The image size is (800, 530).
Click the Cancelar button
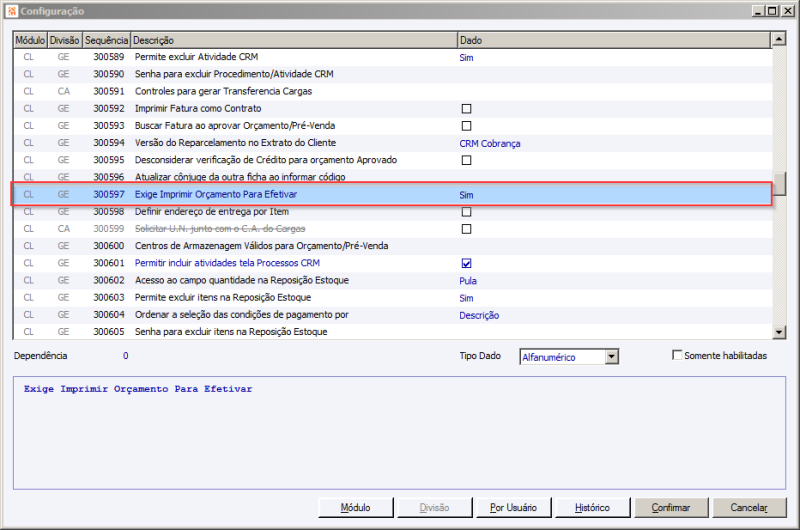pyautogui.click(x=749, y=508)
